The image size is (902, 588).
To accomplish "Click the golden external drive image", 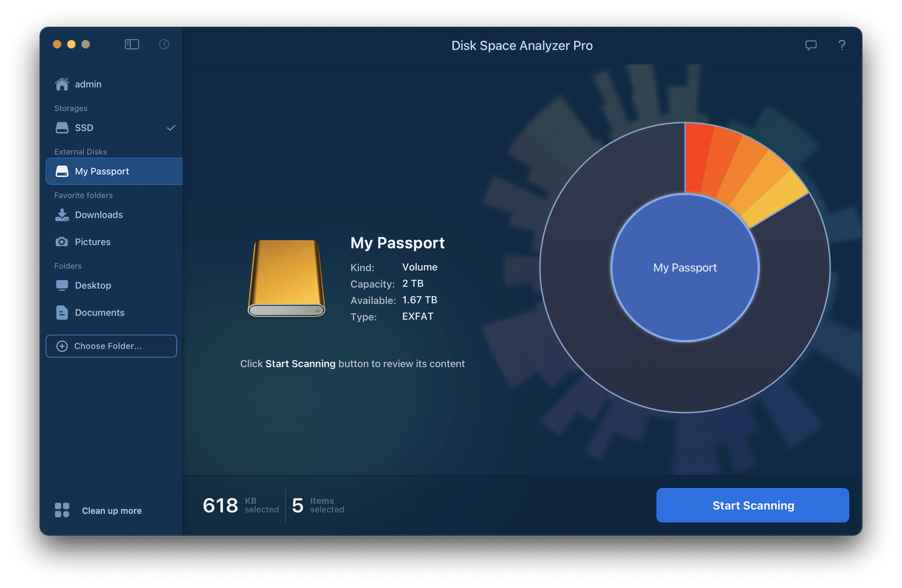I will coord(286,278).
